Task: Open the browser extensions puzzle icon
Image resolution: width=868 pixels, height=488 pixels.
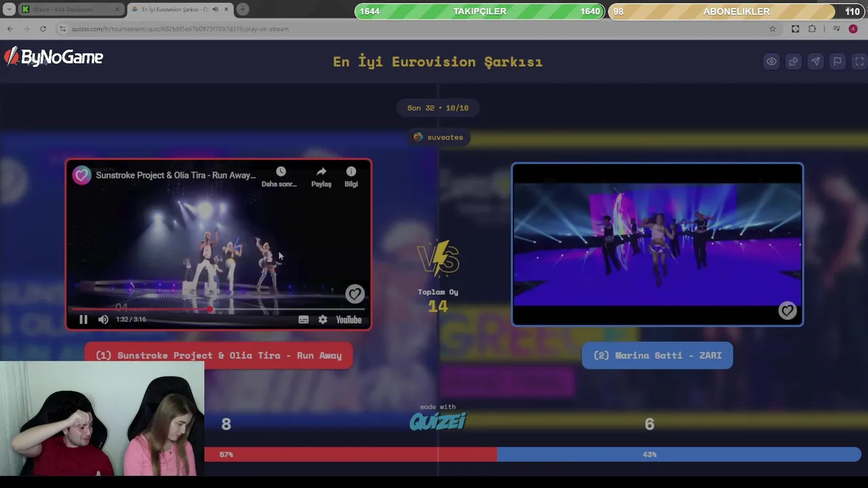Action: (x=812, y=28)
